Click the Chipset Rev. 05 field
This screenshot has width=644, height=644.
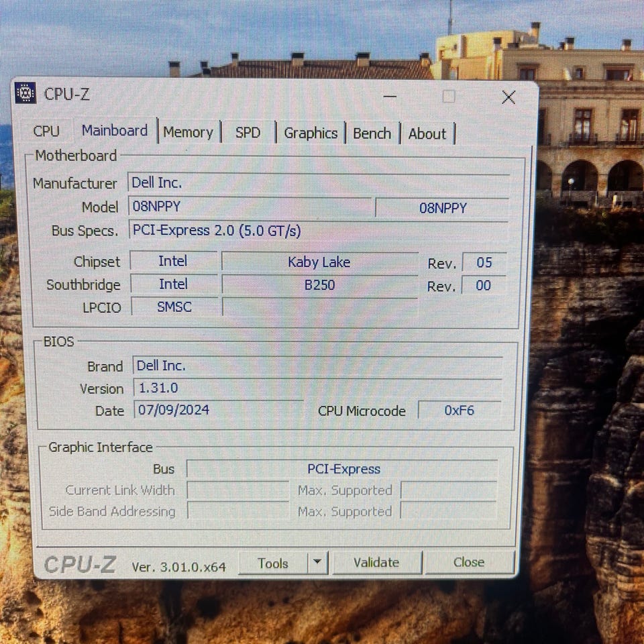484,262
